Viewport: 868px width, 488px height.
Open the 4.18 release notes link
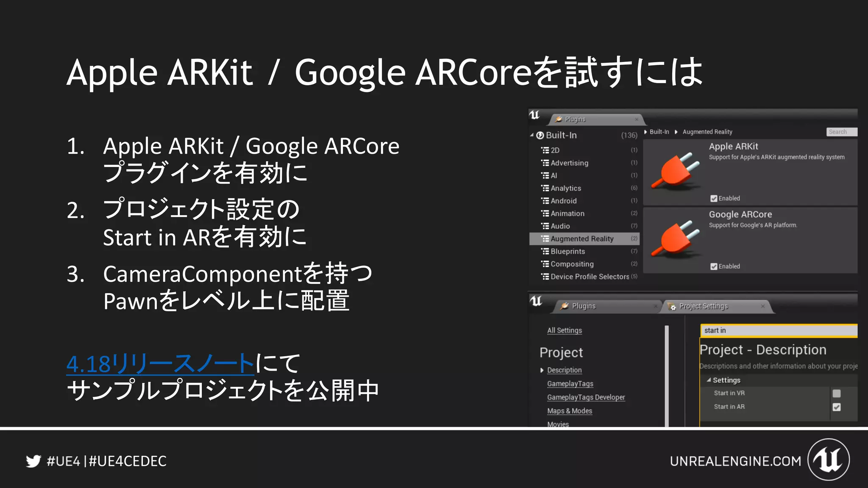pyautogui.click(x=160, y=364)
